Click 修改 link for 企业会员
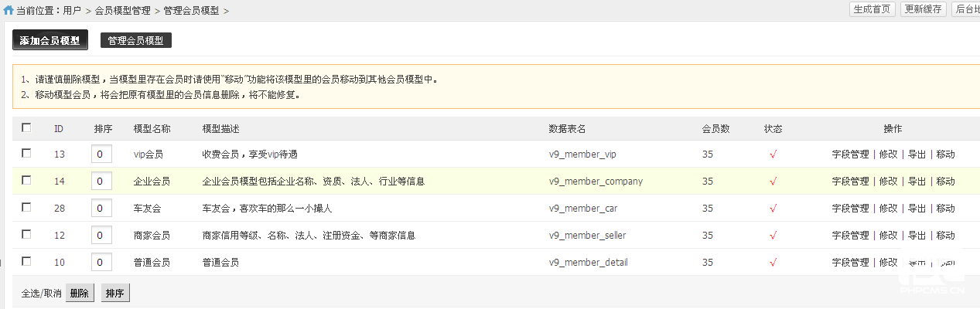The width and height of the screenshot is (980, 309). 888,182
